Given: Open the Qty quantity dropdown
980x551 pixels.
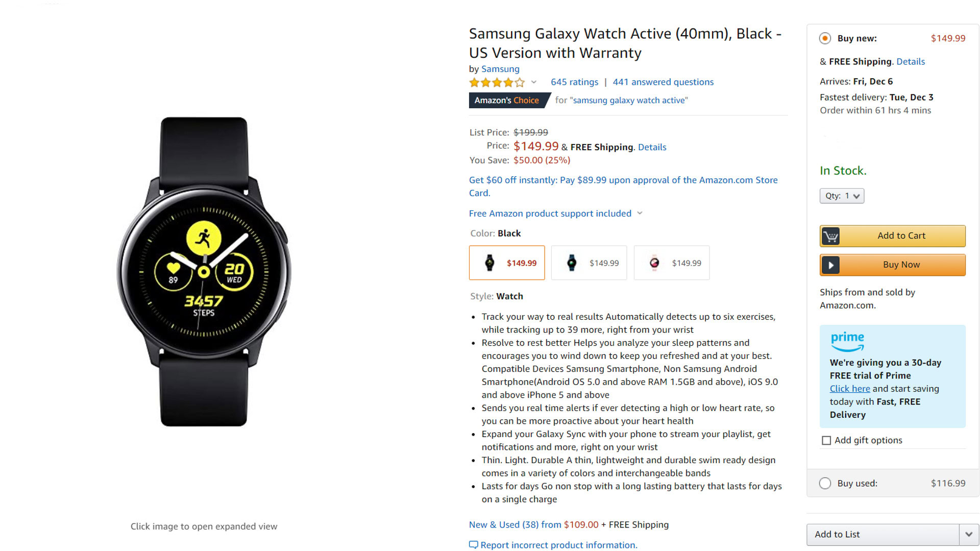Looking at the screenshot, I should (x=842, y=196).
